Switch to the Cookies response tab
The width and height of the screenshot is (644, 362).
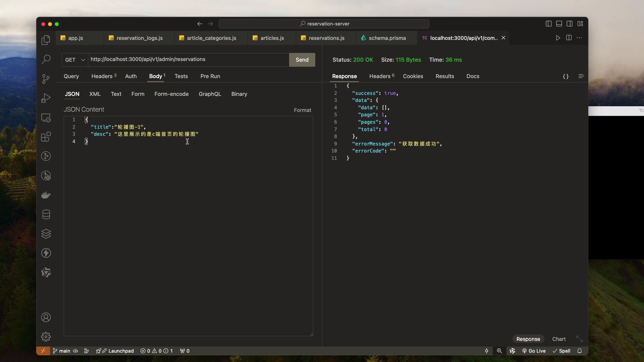coord(413,76)
